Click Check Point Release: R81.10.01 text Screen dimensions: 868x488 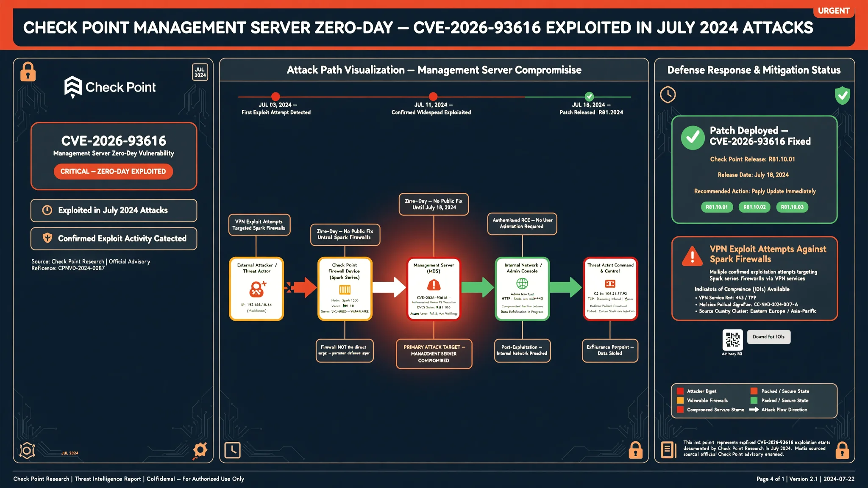click(x=753, y=159)
